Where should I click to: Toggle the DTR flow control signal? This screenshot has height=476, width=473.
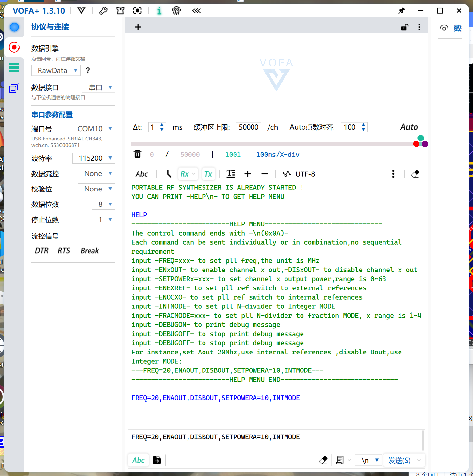click(x=41, y=251)
